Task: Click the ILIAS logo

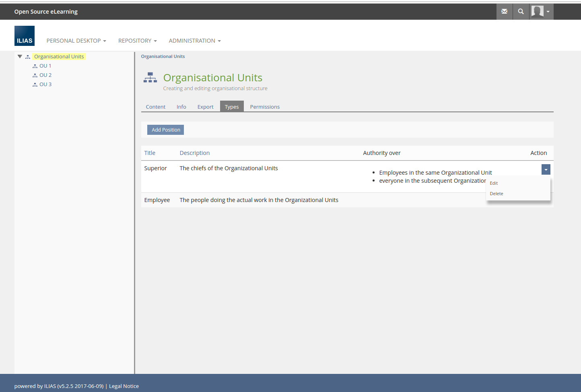Action: tap(25, 36)
